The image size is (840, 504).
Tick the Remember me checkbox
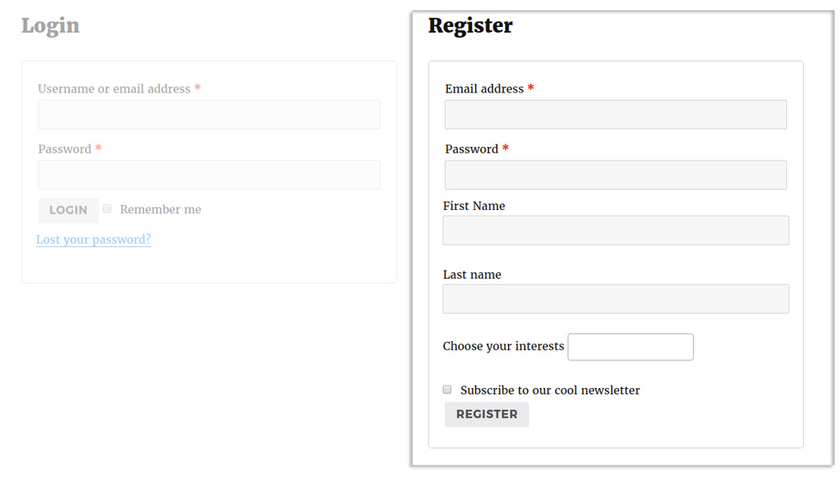107,208
